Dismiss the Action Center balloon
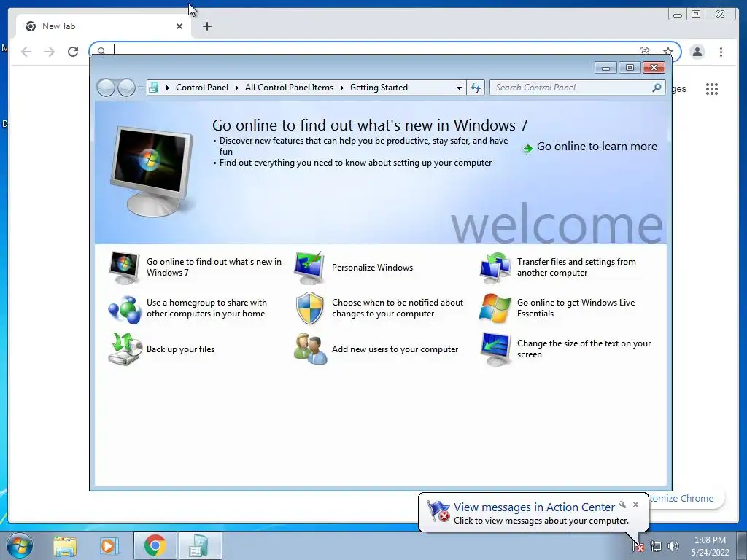 (635, 505)
